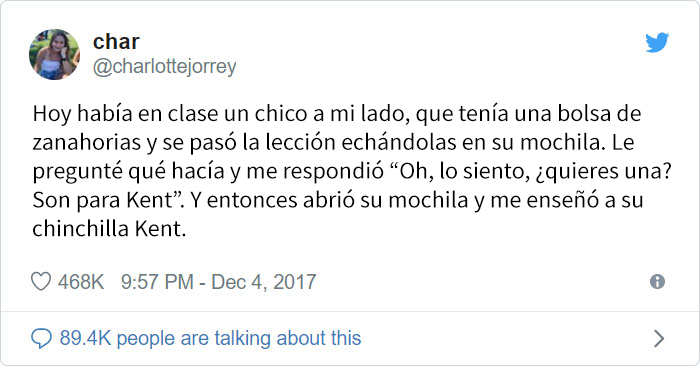Click the last line "chinchilla Kent."
This screenshot has width=700, height=366.
[x=109, y=229]
